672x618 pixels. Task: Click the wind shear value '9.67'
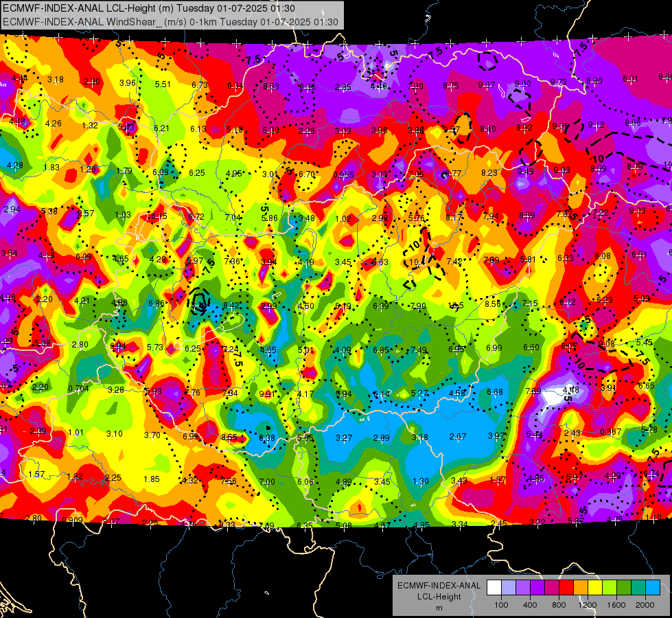487,85
